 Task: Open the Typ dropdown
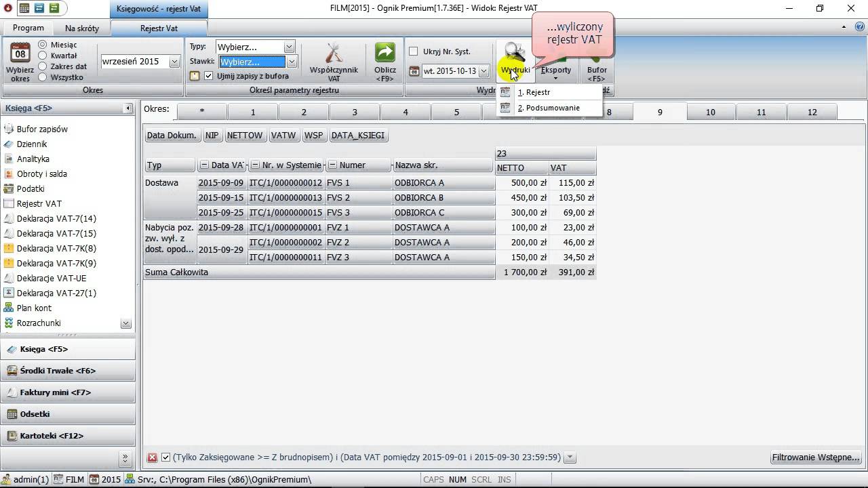click(290, 47)
